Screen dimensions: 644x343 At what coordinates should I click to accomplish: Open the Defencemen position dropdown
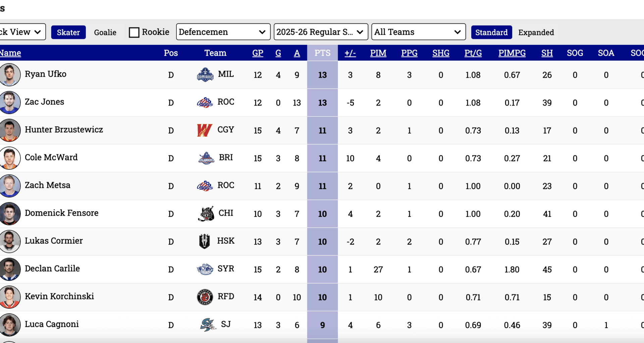[223, 32]
